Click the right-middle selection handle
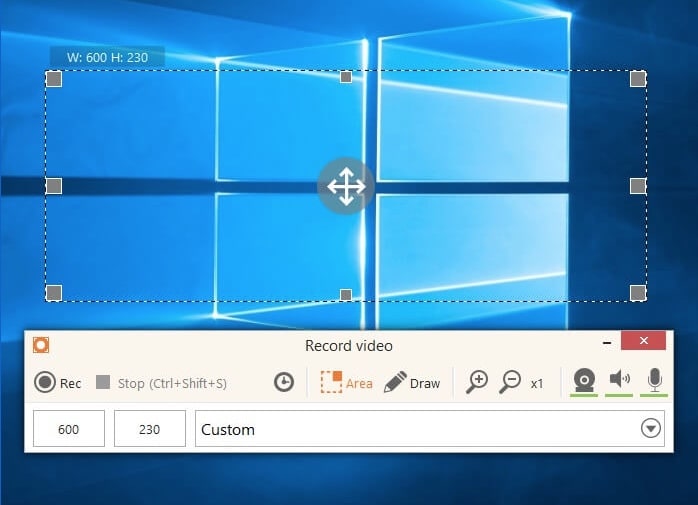This screenshot has height=505, width=698. tap(638, 186)
